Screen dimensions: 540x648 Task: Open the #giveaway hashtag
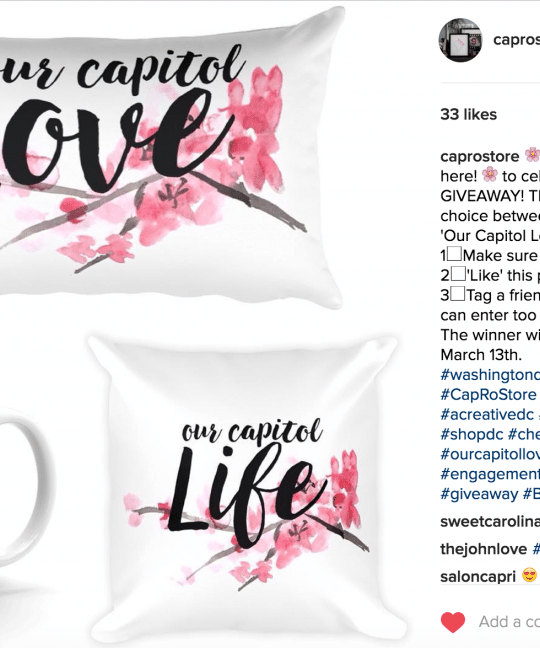coord(479,494)
